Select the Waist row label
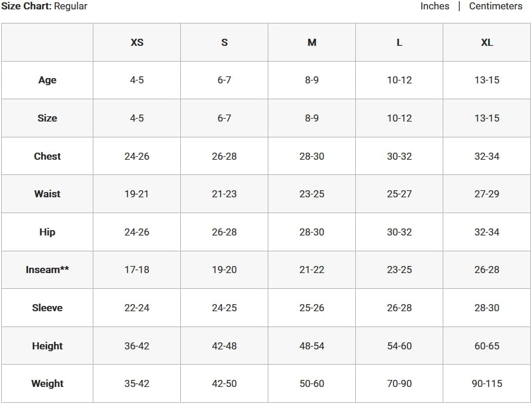This screenshot has width=532, height=404. pos(47,194)
